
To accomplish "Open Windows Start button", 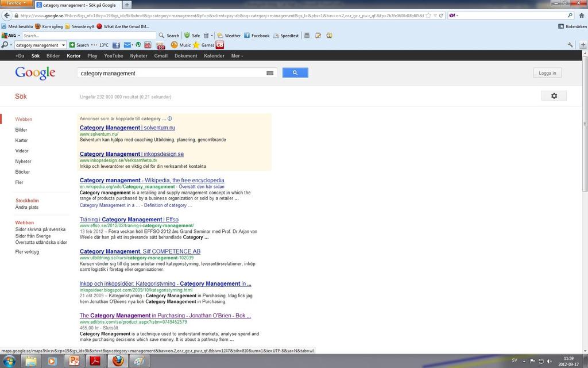I will click(x=9, y=361).
